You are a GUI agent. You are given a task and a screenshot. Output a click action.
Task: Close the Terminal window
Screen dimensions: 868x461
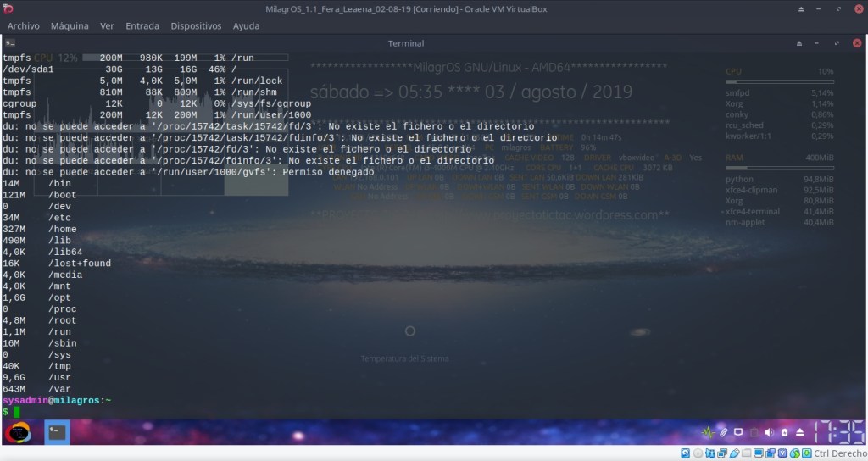coord(857,43)
